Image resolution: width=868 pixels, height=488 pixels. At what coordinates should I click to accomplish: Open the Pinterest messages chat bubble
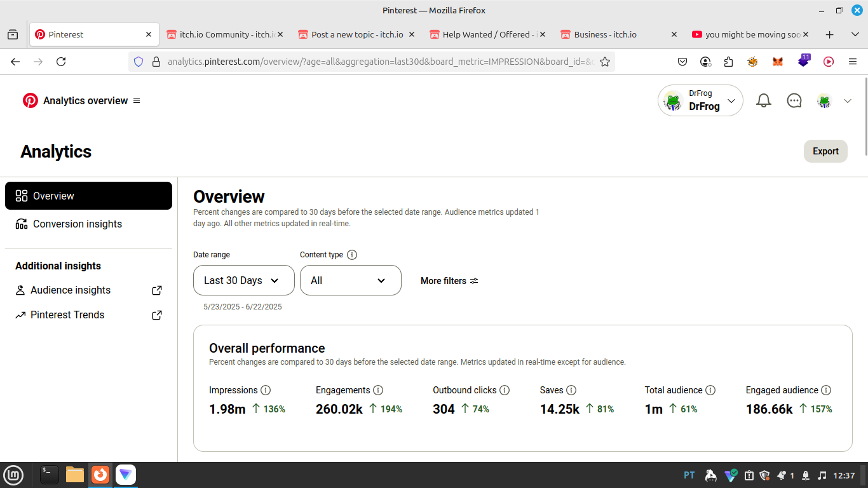794,100
